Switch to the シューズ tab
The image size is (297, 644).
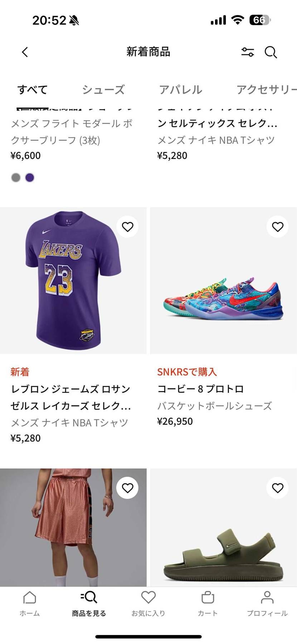(x=103, y=90)
